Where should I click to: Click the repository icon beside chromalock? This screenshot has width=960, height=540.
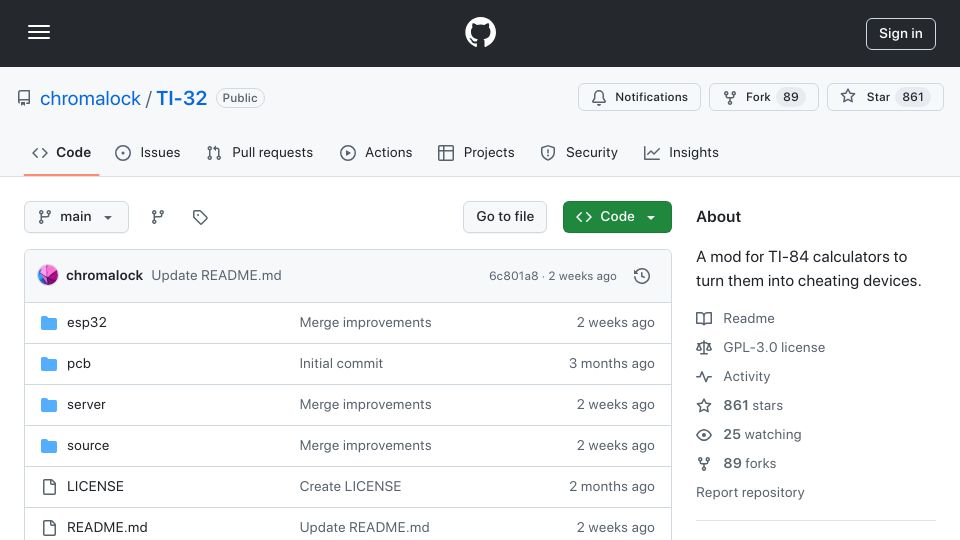point(24,98)
